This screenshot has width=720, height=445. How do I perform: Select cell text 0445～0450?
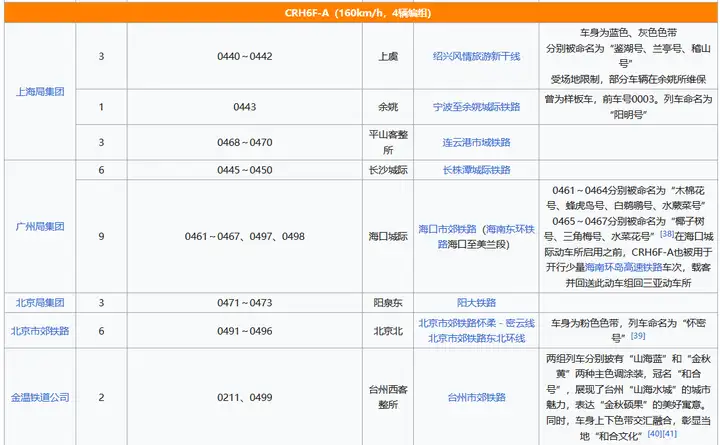click(245, 170)
